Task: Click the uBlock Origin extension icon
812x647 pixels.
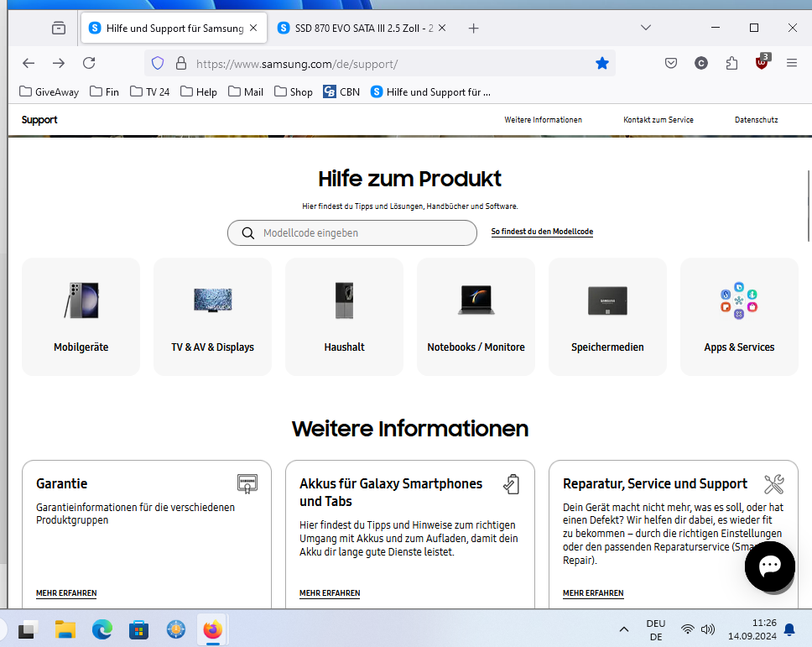Action: pos(763,61)
